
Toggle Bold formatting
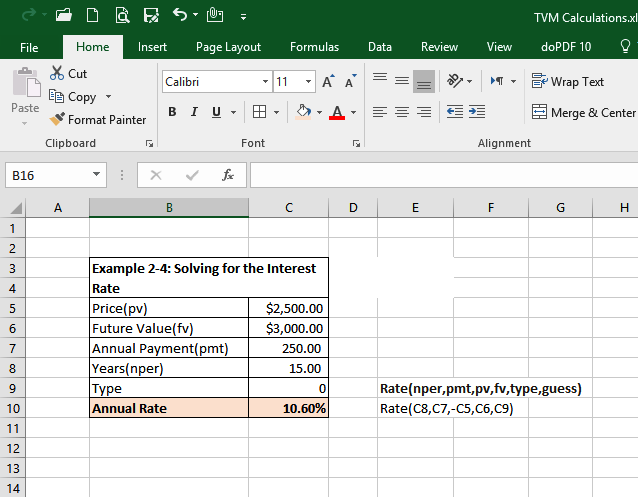[172, 112]
